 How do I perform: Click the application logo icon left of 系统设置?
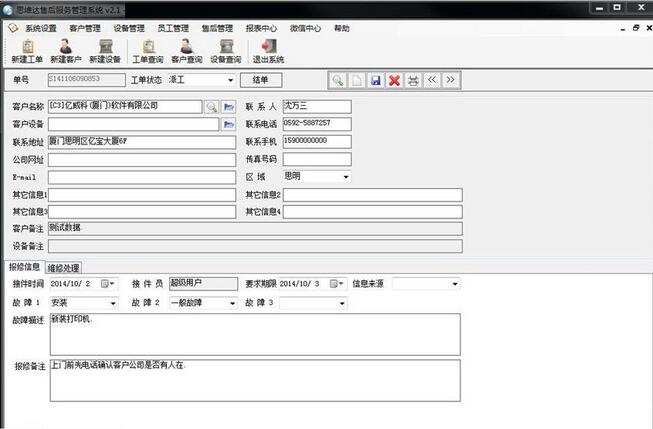pos(13,28)
